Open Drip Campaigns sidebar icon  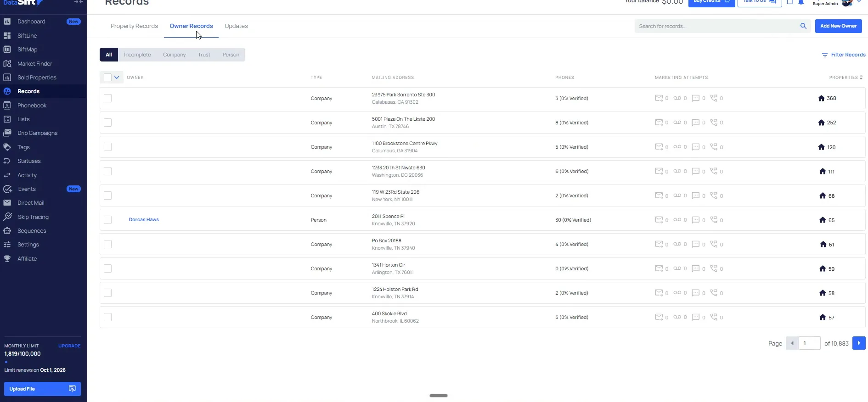[x=7, y=133]
